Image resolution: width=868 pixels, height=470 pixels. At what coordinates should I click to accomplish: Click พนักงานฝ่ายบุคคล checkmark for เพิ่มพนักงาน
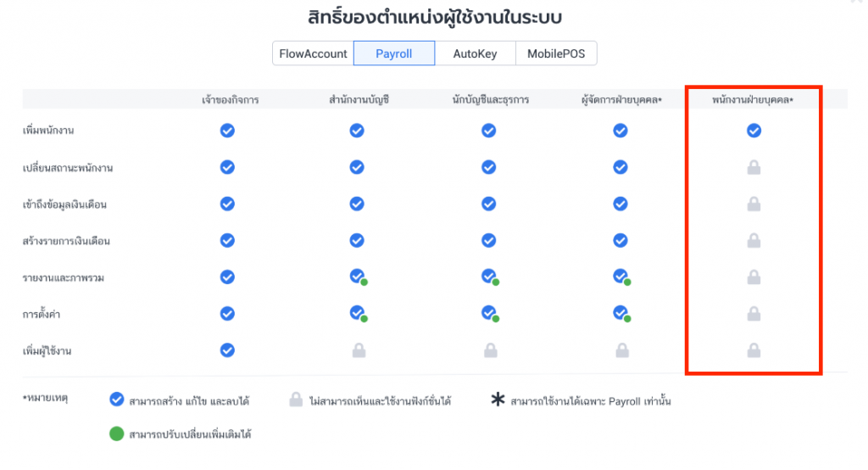click(754, 131)
